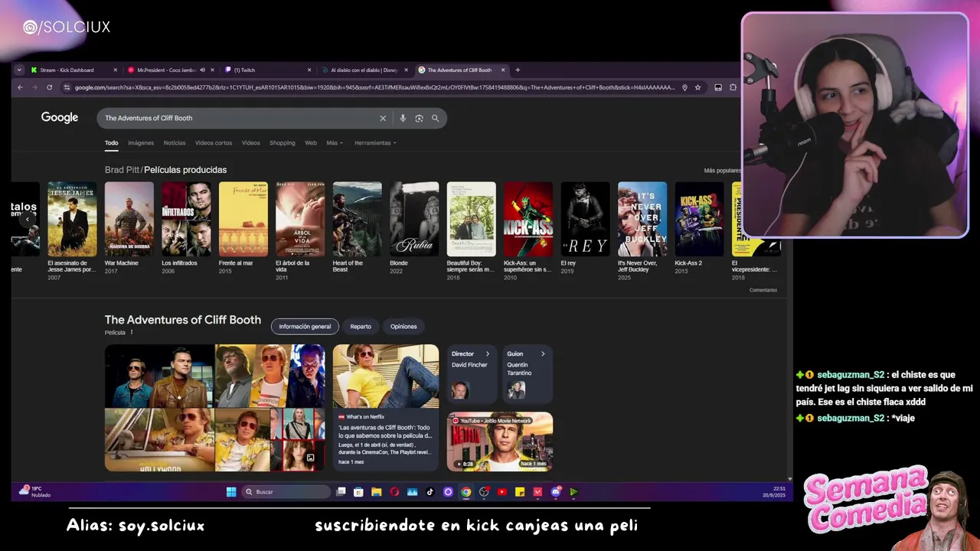The height and width of the screenshot is (551, 980).
Task: Open TikTok app on the taskbar
Action: pyautogui.click(x=430, y=492)
